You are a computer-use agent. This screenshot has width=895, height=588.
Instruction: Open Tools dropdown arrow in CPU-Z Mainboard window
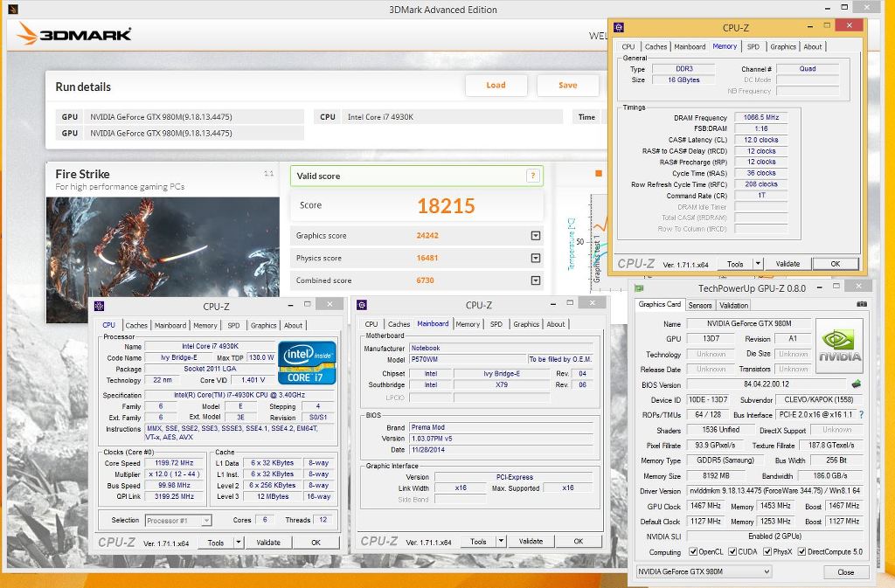point(501,541)
